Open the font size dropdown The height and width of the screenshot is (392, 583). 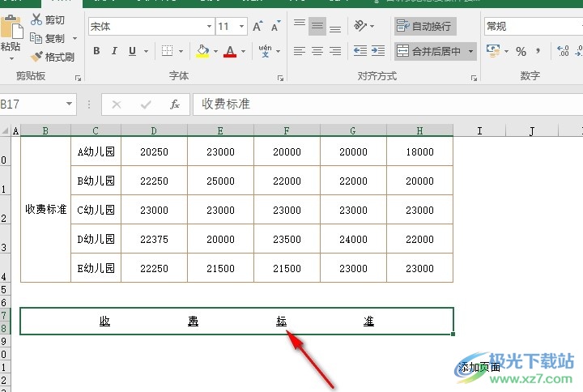241,27
